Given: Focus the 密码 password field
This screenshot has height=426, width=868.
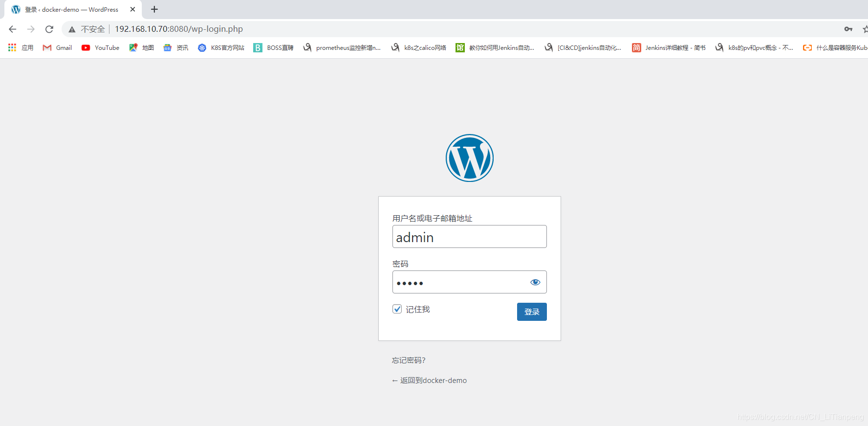Looking at the screenshot, I should (470, 282).
